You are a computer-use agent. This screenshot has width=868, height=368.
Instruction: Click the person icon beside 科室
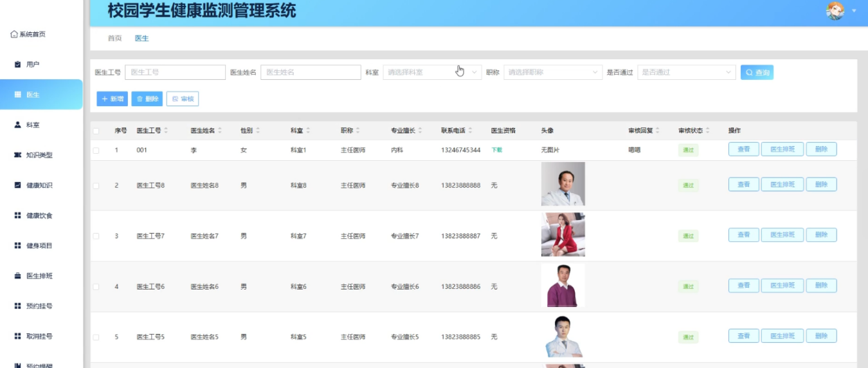[18, 125]
